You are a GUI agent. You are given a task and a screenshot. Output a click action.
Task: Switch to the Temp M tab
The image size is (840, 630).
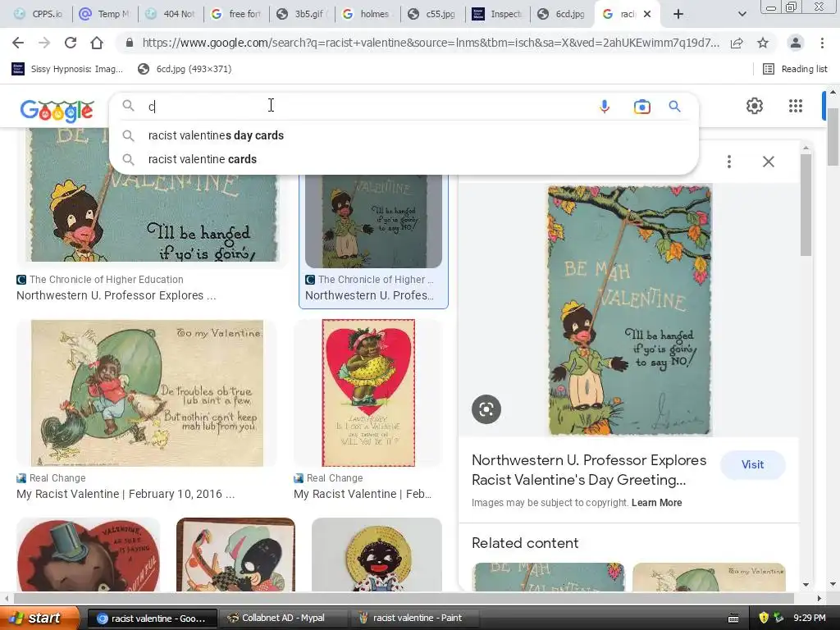pyautogui.click(x=105, y=14)
